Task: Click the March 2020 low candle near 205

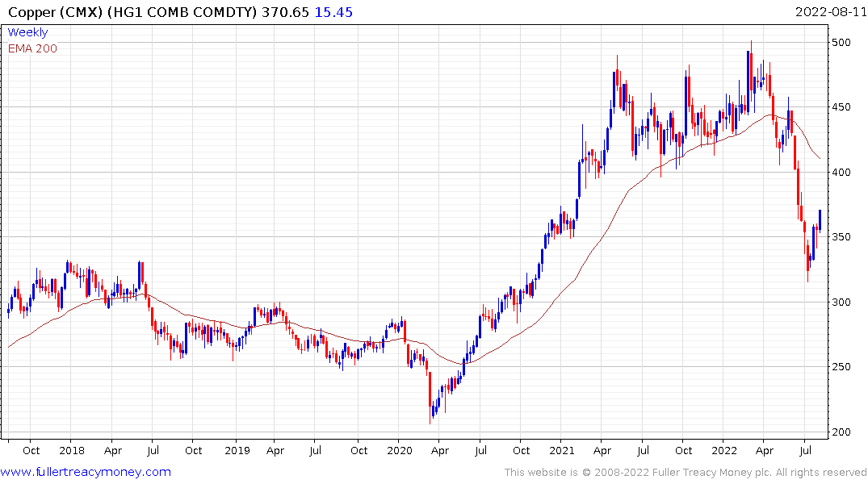Action: (430, 397)
